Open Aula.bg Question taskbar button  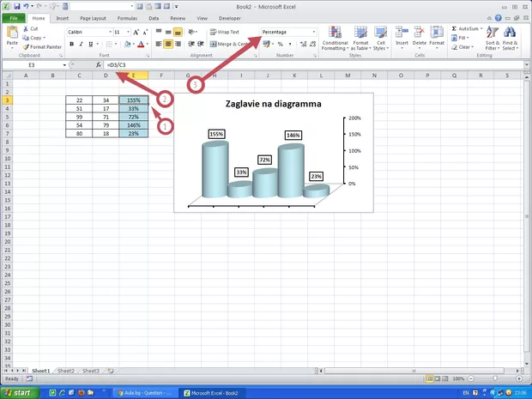(x=145, y=393)
